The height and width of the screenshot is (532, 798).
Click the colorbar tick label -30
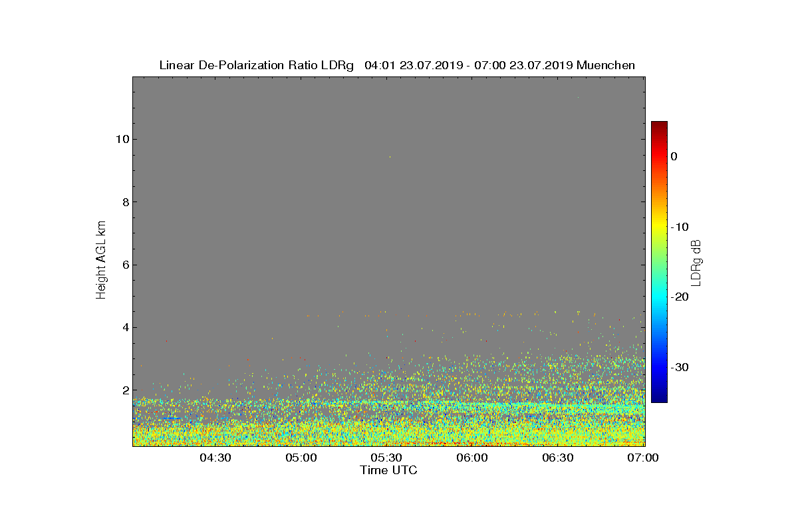tap(680, 367)
